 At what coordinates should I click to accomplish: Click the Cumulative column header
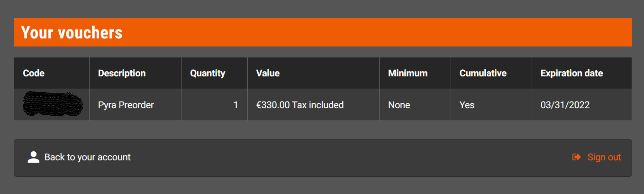483,73
